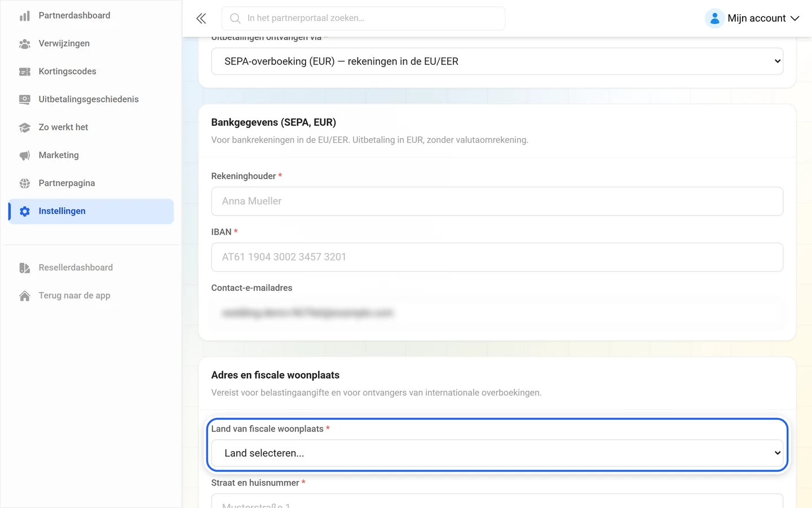Screen dimensions: 812x508
Task: Open the Kortingscodes menu item
Action: tap(91, 72)
